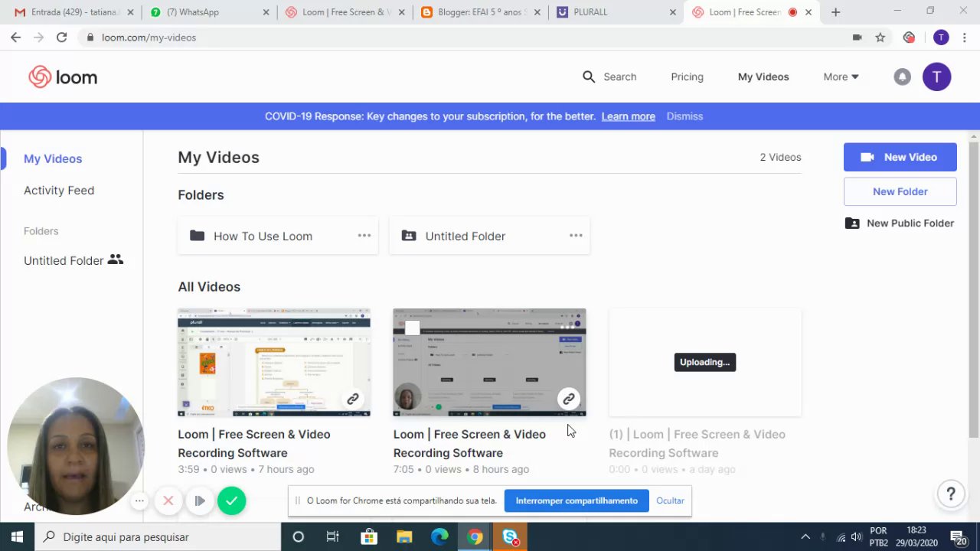980x551 pixels.
Task: Open the Pricing page
Action: pos(687,77)
